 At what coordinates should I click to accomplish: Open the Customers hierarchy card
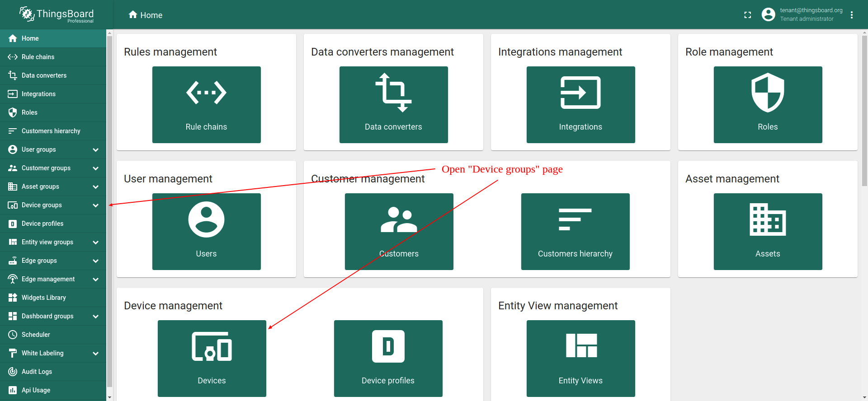575,232
